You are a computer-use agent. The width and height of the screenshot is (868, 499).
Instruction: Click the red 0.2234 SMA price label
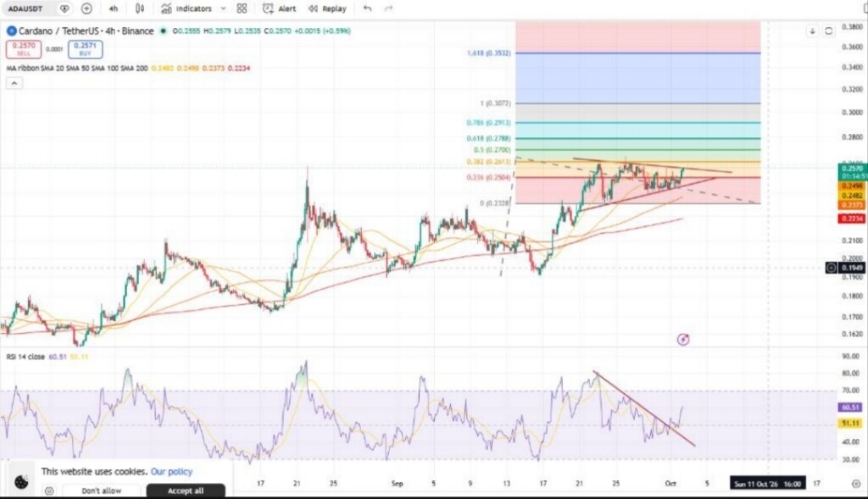(x=852, y=219)
